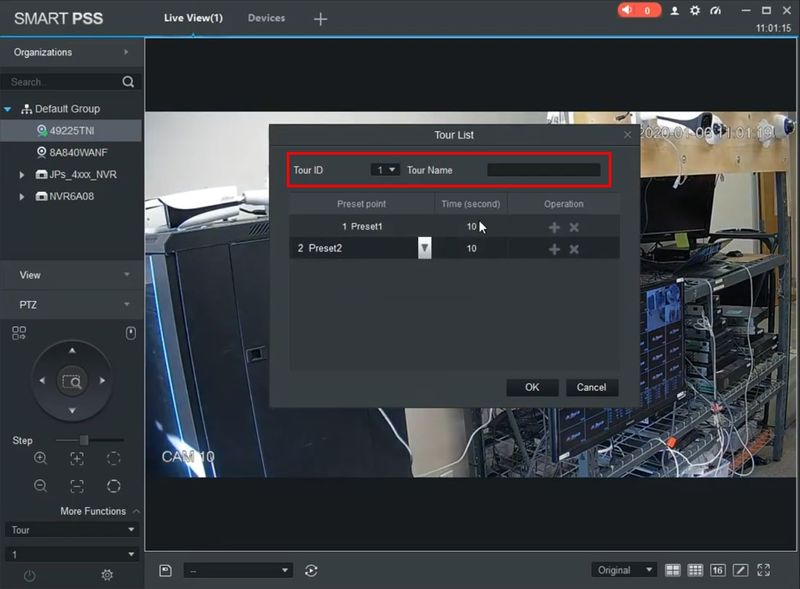This screenshot has width=800, height=589.
Task: Open the PTZ tour settings gear
Action: click(107, 575)
